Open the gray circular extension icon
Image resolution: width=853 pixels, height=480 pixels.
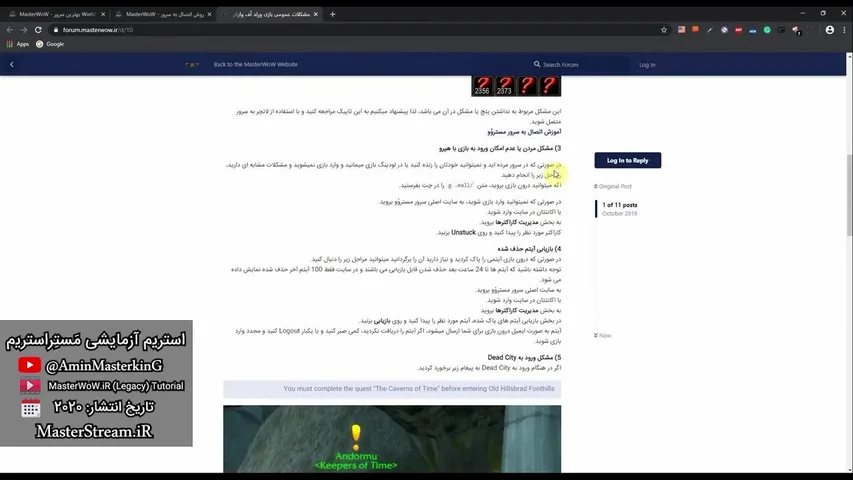click(724, 30)
